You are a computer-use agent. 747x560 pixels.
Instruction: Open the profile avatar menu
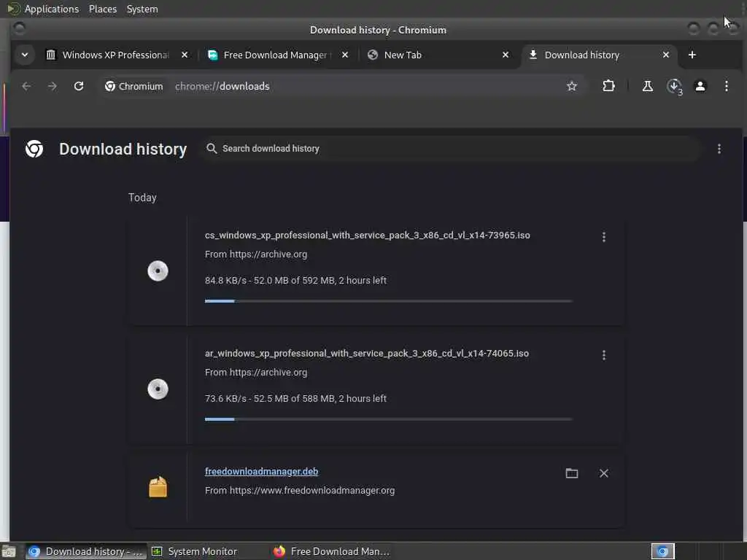point(700,86)
